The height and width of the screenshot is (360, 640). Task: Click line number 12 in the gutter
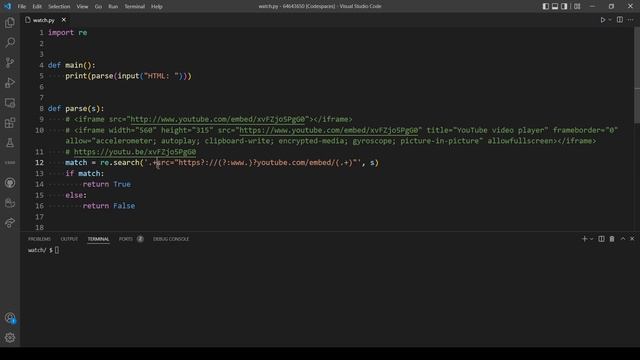pos(39,162)
